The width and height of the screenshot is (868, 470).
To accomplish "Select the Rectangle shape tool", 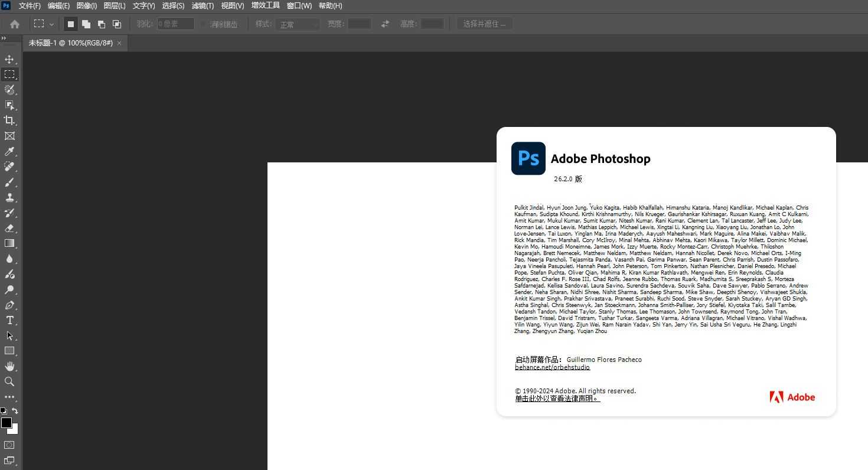I will [9, 351].
